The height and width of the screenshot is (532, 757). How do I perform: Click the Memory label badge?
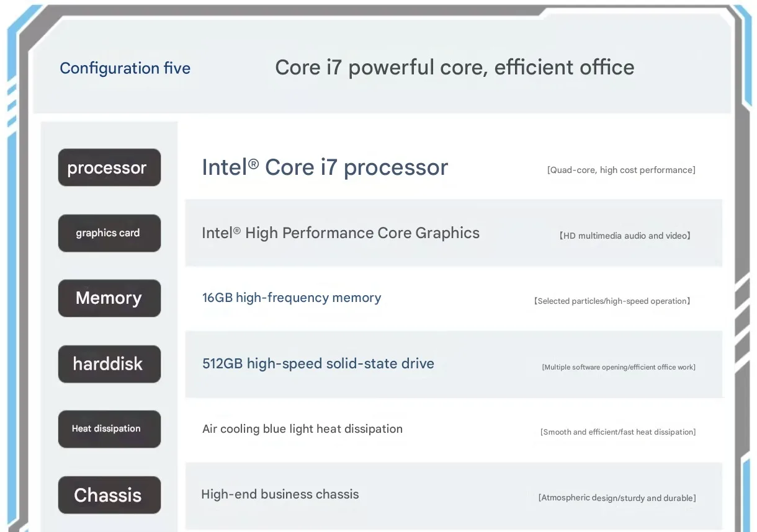pyautogui.click(x=109, y=298)
